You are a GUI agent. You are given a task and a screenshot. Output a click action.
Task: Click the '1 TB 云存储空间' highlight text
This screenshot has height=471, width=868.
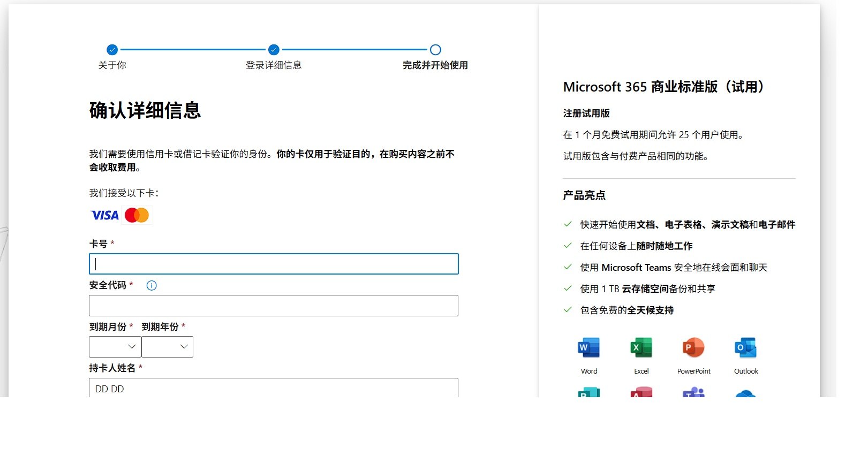648,289
